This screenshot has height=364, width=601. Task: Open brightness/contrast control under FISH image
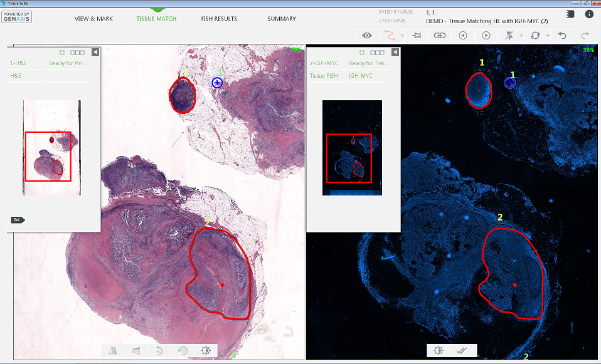pyautogui.click(x=439, y=350)
